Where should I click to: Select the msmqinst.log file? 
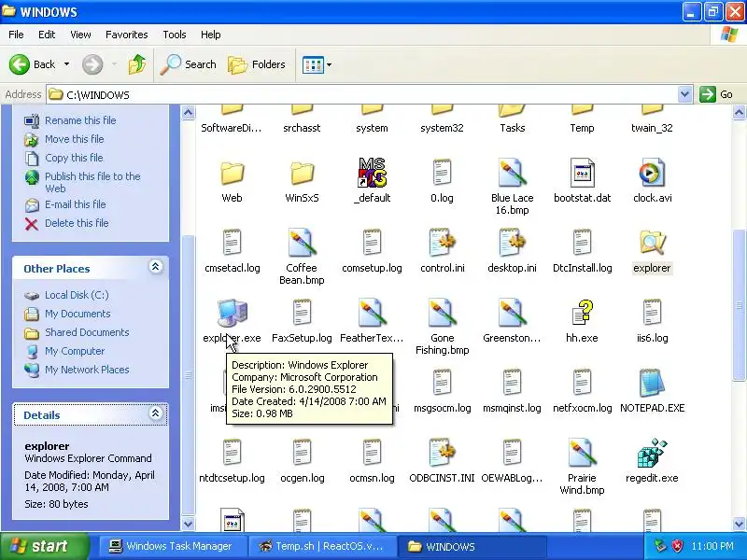coord(512,383)
